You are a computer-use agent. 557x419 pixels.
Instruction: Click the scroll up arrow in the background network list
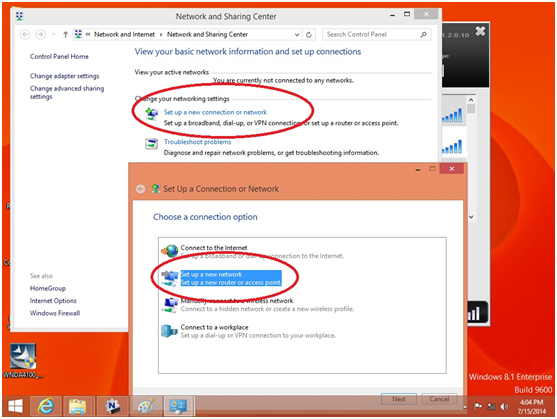pos(471,100)
